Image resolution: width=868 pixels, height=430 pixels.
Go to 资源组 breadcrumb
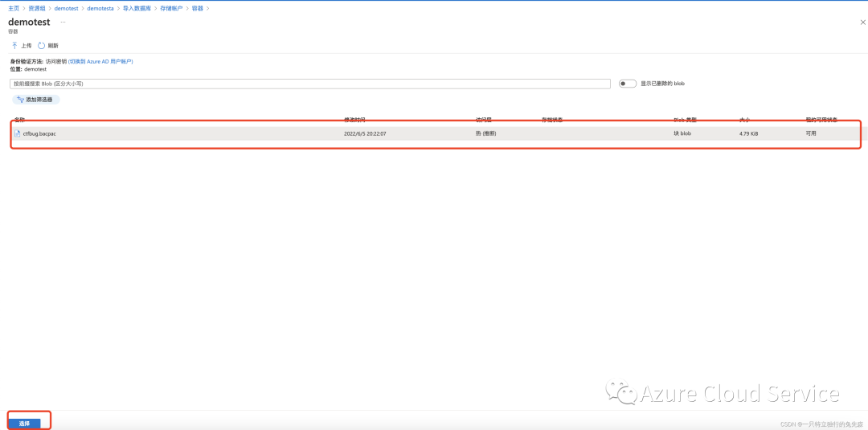tap(37, 8)
